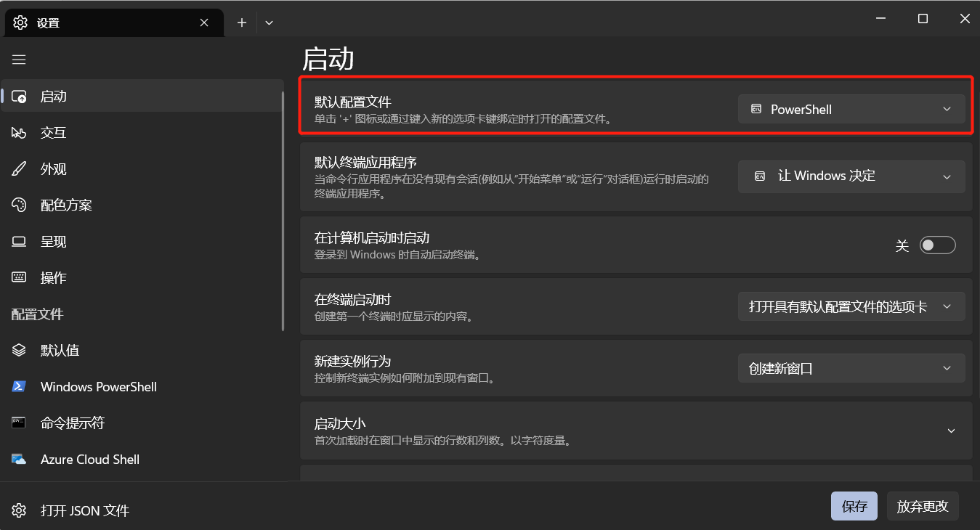Viewport: 980px width, 530px height.
Task: Select the 启动 settings page label
Action: point(54,97)
